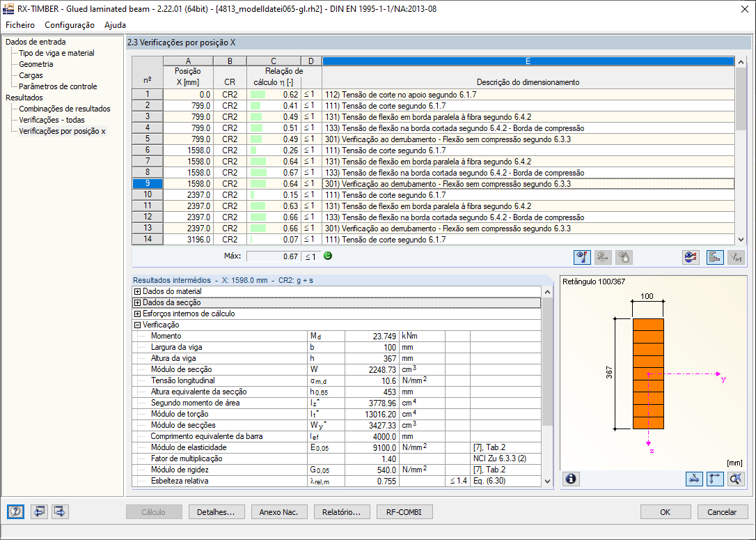
Task: Select Verificações por posição x tree item
Action: [62, 131]
